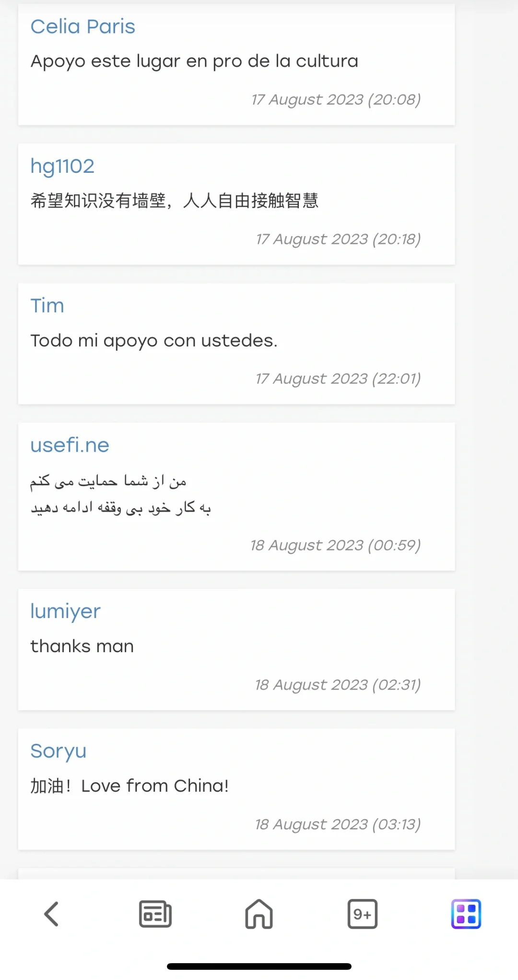Select the Chinese comment by hg1102
Screen dimensions: 518x980
click(175, 201)
